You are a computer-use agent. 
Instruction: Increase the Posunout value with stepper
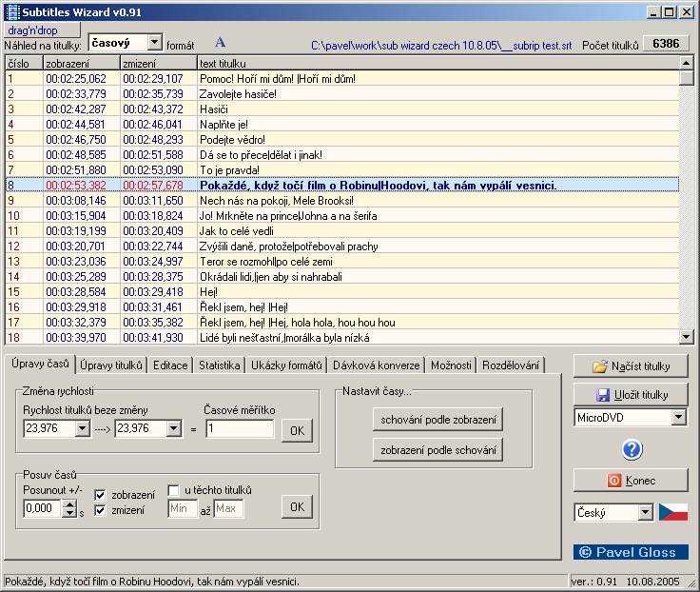[69, 503]
